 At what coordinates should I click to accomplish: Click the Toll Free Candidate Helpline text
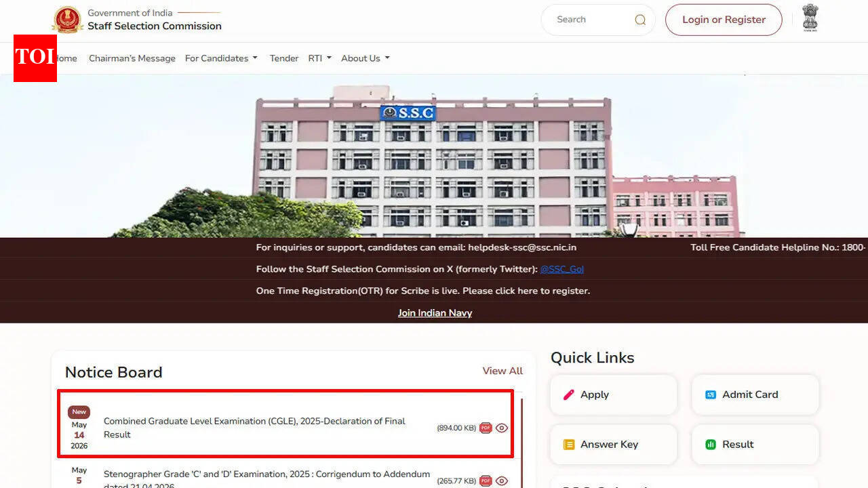778,247
